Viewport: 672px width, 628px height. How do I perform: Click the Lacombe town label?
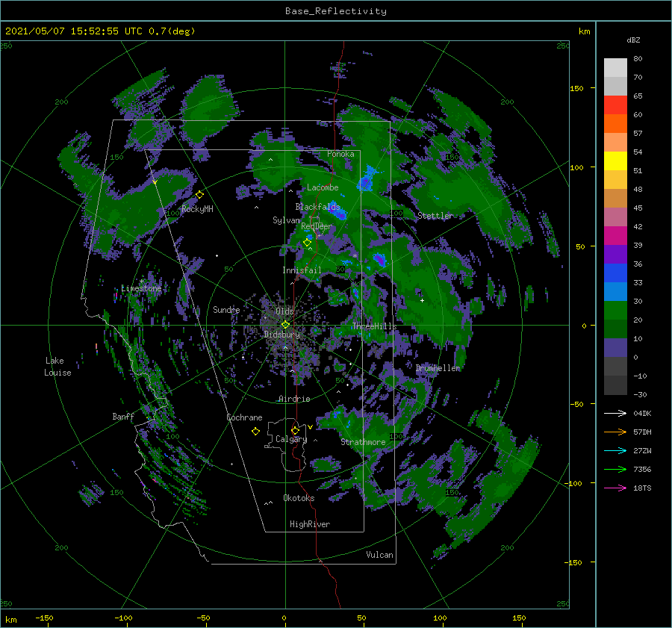click(323, 187)
